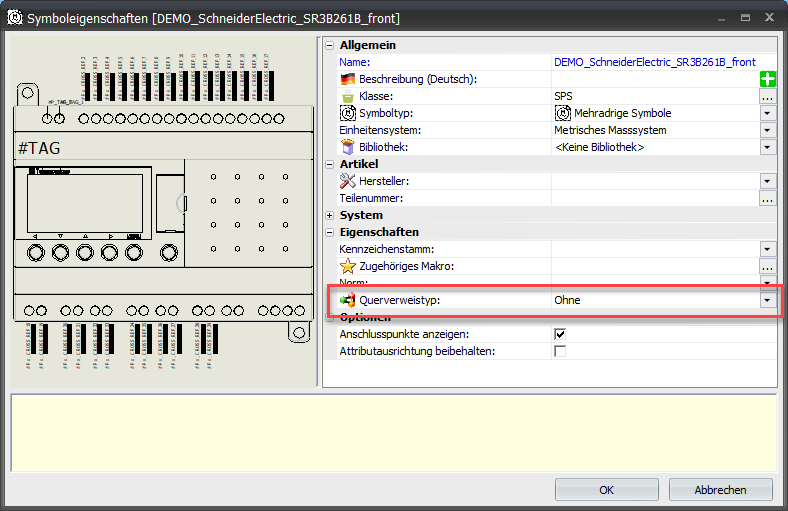Click the Klasse bucket icon

point(348,96)
